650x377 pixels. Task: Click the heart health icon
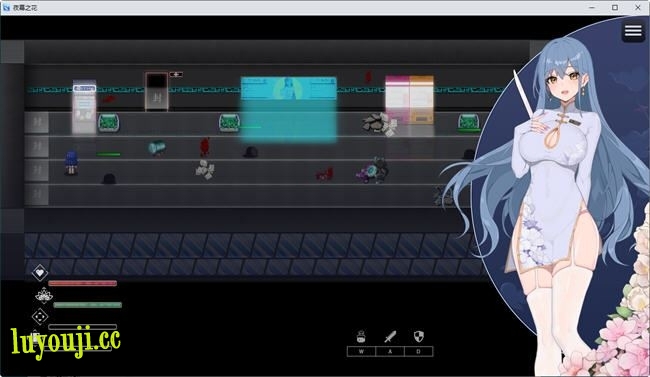click(40, 272)
